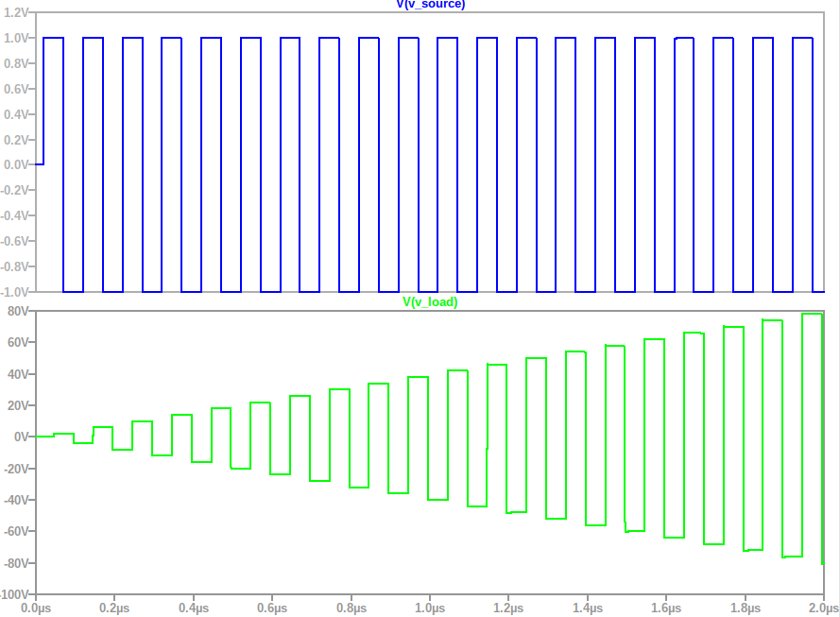Select the 0.0V label on upper pane axis
Image resolution: width=840 pixels, height=617 pixels.
(x=16, y=165)
